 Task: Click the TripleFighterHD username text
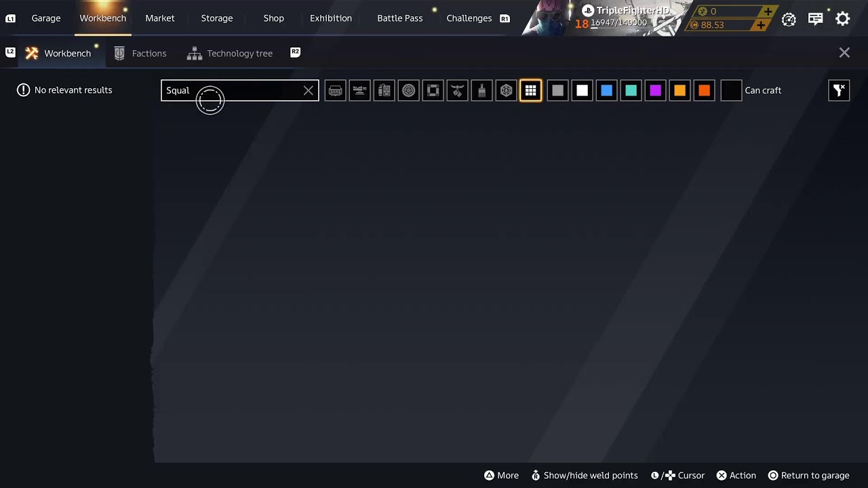[x=633, y=11]
